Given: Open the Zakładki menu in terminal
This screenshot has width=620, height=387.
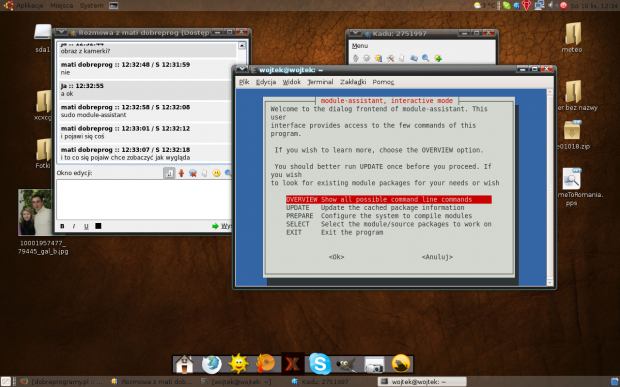Looking at the screenshot, I should point(353,82).
